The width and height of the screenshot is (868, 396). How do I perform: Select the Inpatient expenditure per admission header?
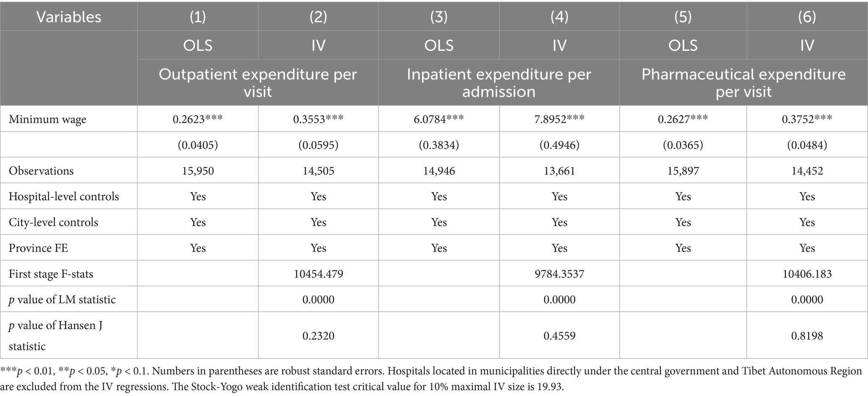499,83
